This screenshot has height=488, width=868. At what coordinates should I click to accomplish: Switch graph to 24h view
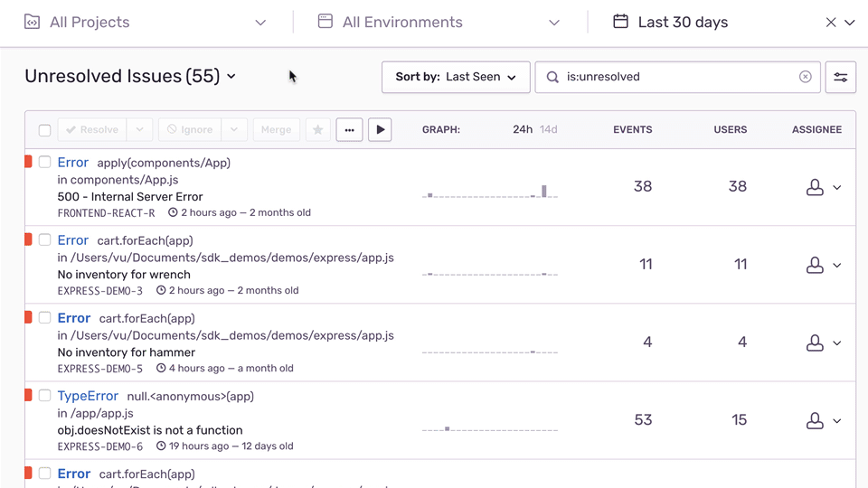coord(522,129)
